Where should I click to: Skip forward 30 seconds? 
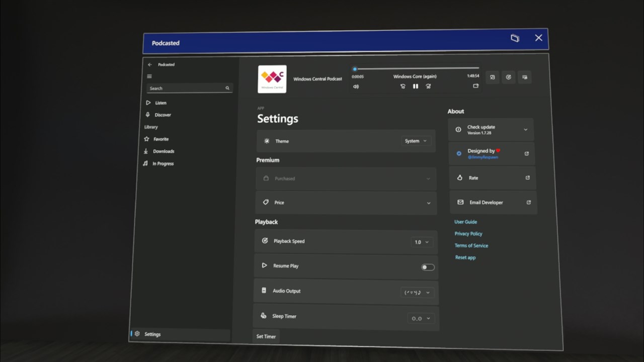[x=428, y=86]
